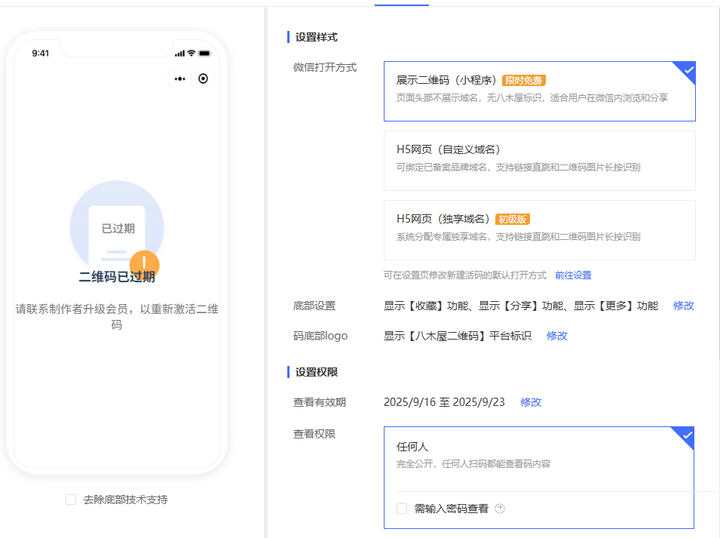
Task: Click the mini-program more options dots icon
Action: click(180, 79)
